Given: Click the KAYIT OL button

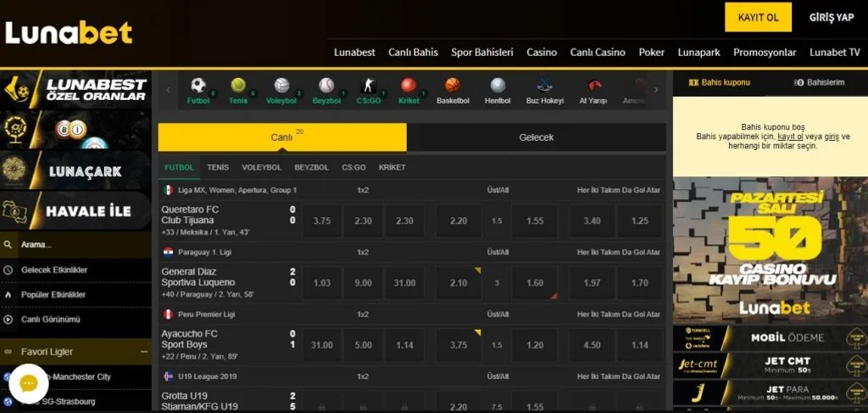Looking at the screenshot, I should (x=759, y=17).
